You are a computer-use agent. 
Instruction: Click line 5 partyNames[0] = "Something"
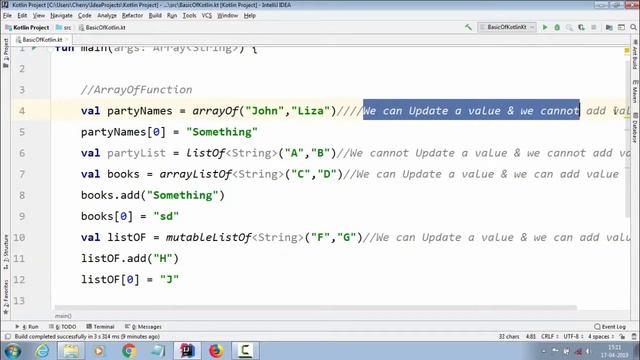pos(169,132)
